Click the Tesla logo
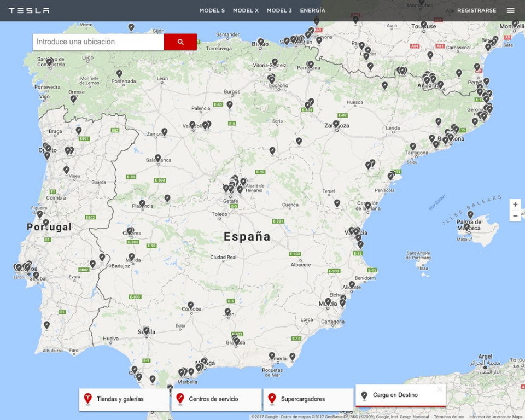The height and width of the screenshot is (420, 525). click(29, 10)
